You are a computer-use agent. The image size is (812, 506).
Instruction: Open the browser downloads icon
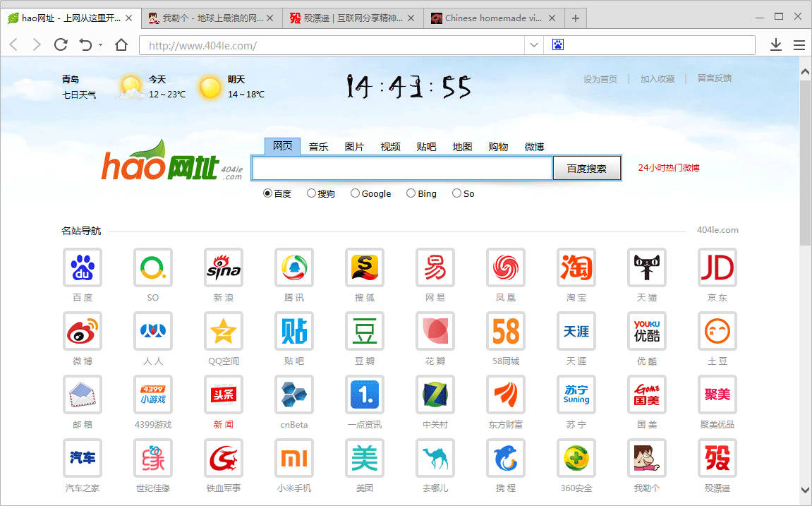coord(776,45)
